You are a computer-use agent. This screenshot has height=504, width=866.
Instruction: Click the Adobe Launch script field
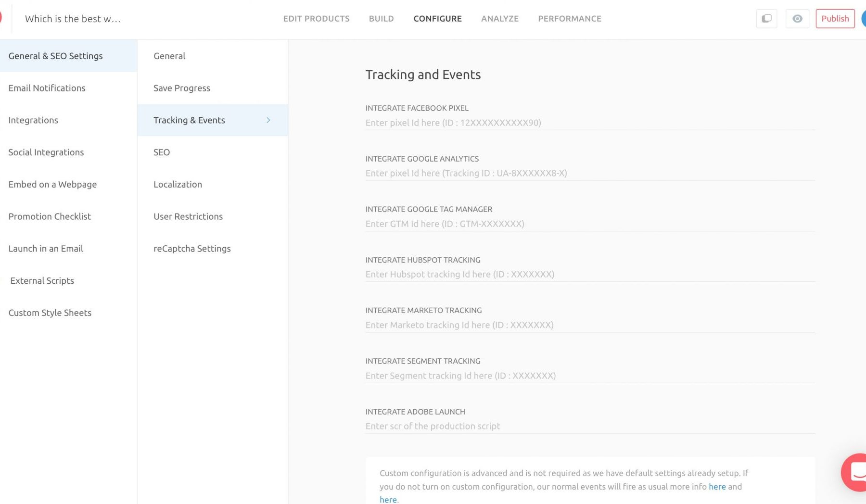click(x=589, y=427)
